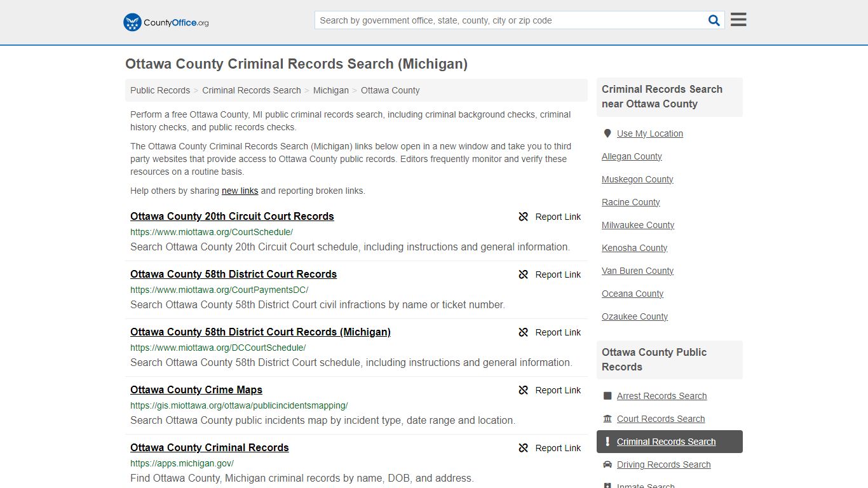The height and width of the screenshot is (488, 868).
Task: Select Ottawa County breadcrumb
Action: [390, 90]
